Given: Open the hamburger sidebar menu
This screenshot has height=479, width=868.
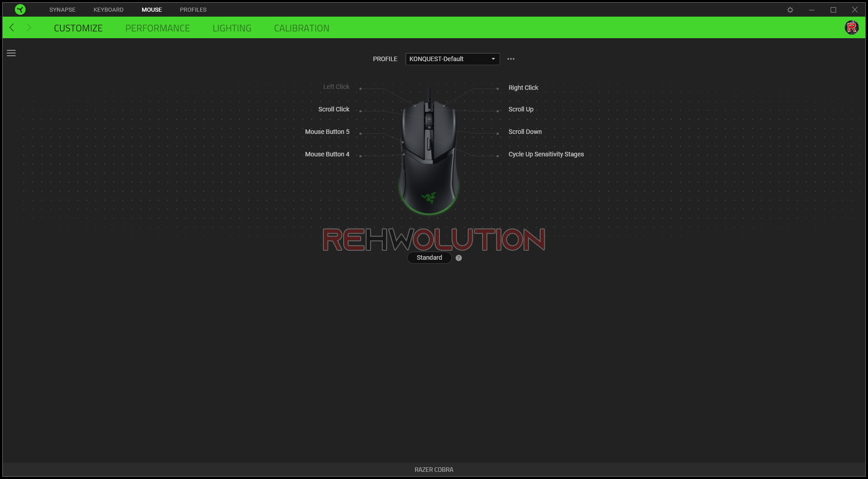Looking at the screenshot, I should (x=11, y=53).
